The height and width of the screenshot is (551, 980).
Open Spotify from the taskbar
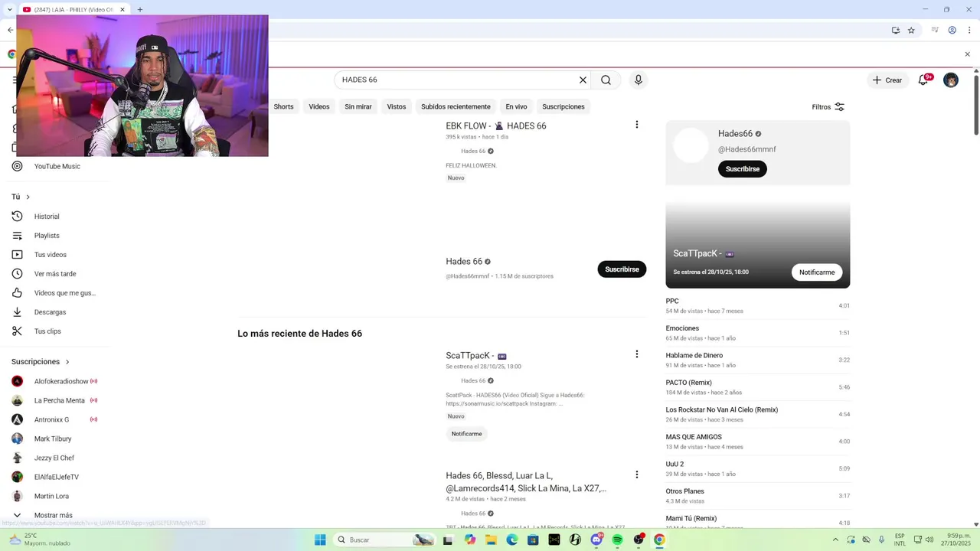[617, 540]
